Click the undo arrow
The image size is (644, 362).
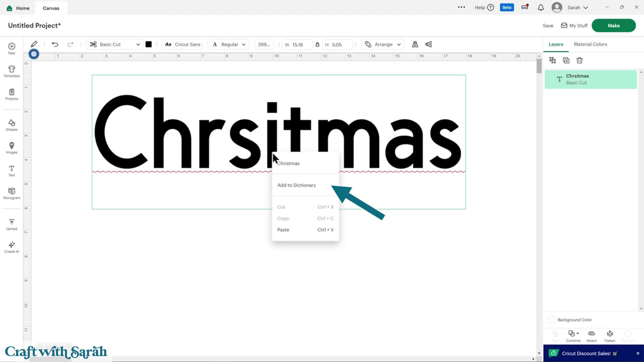point(55,44)
